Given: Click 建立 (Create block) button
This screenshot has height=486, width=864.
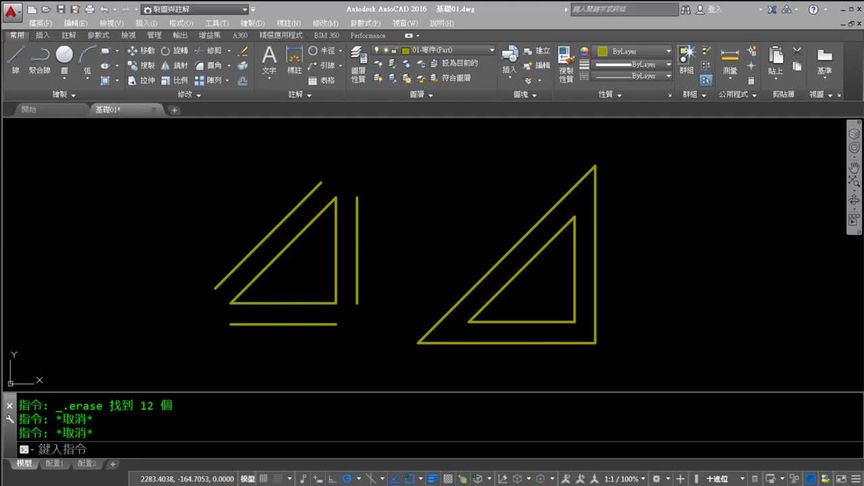Looking at the screenshot, I should coord(537,51).
